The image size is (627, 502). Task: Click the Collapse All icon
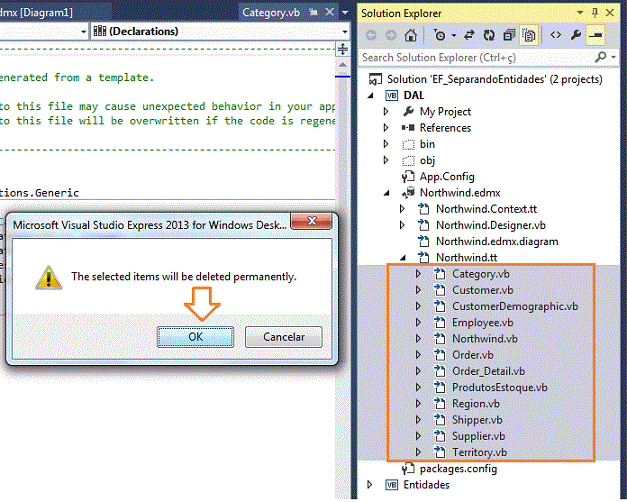tap(509, 36)
